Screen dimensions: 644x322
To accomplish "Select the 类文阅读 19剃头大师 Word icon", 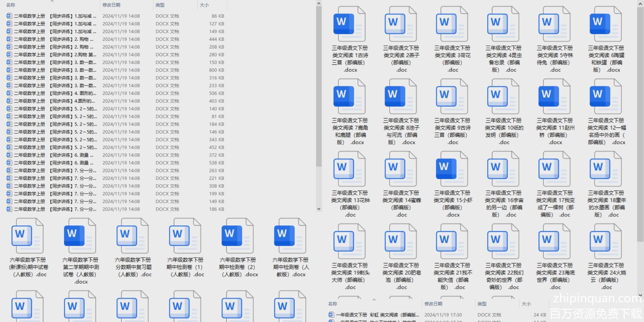I will [x=349, y=241].
